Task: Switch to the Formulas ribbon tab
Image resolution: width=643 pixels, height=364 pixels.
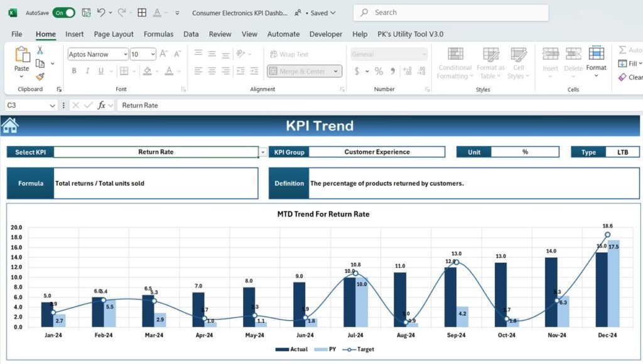Action: [158, 34]
